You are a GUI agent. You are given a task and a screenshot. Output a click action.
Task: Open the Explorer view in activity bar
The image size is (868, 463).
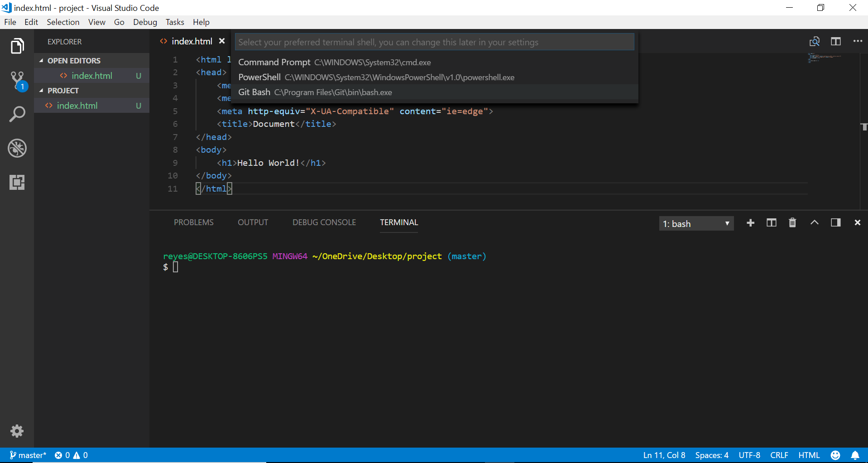coord(17,46)
